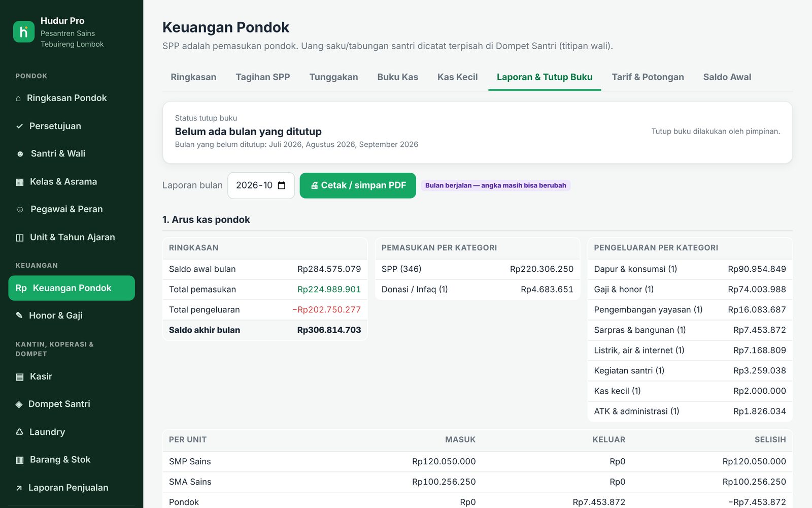Click the Dapur & konsumsi (1) row
The image size is (812, 508).
pyautogui.click(x=690, y=269)
